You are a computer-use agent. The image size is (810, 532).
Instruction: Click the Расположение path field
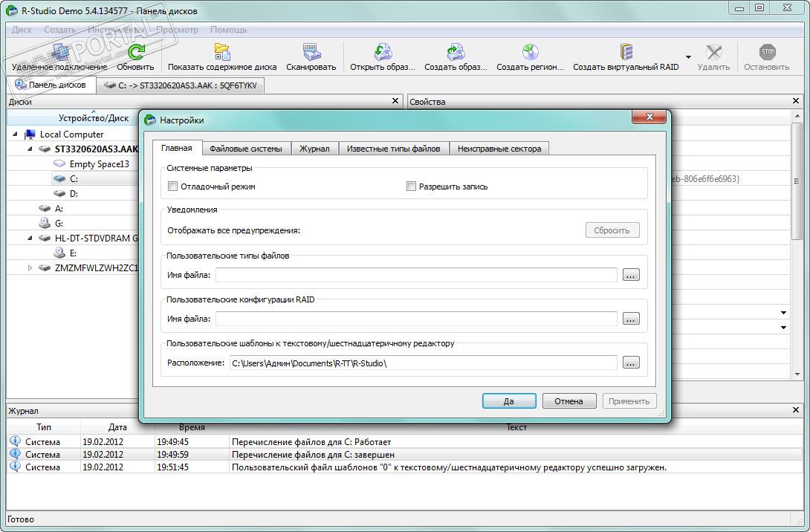pos(423,363)
